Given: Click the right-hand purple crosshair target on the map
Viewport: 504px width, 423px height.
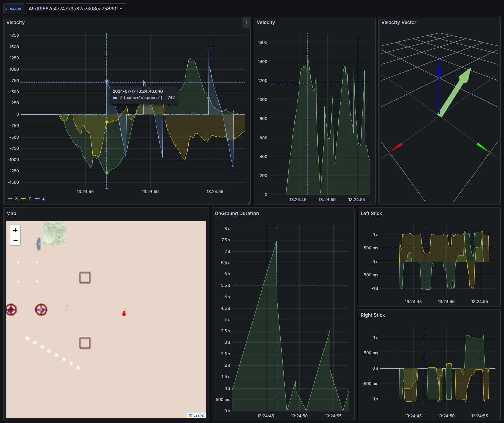Looking at the screenshot, I should point(41,310).
